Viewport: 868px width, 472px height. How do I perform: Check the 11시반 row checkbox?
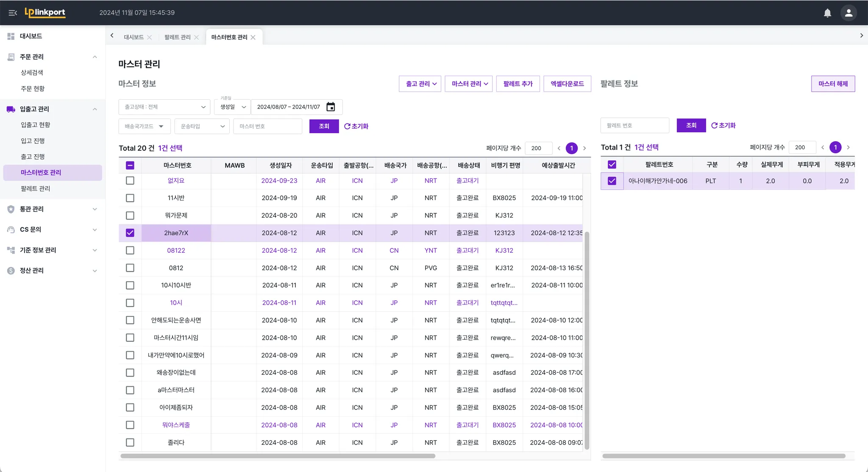[x=130, y=198]
